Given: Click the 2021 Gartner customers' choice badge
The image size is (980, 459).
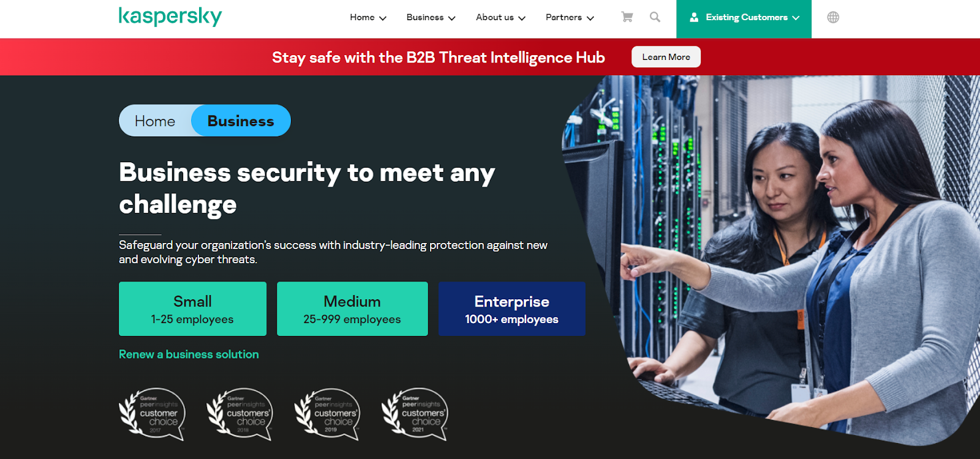Looking at the screenshot, I should pos(415,414).
